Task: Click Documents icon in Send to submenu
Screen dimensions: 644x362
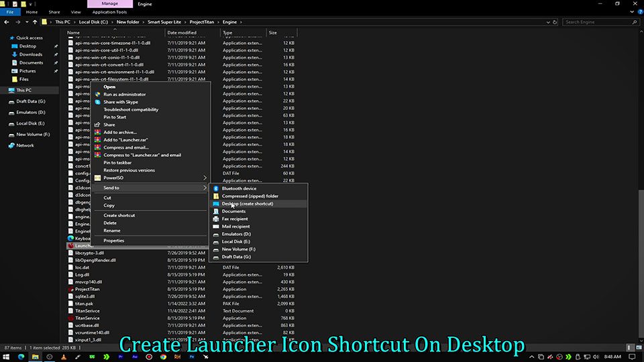Action: 216,211
